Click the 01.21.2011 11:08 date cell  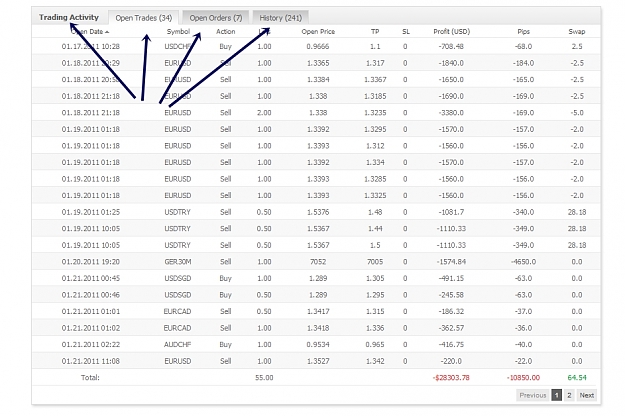[x=90, y=361]
